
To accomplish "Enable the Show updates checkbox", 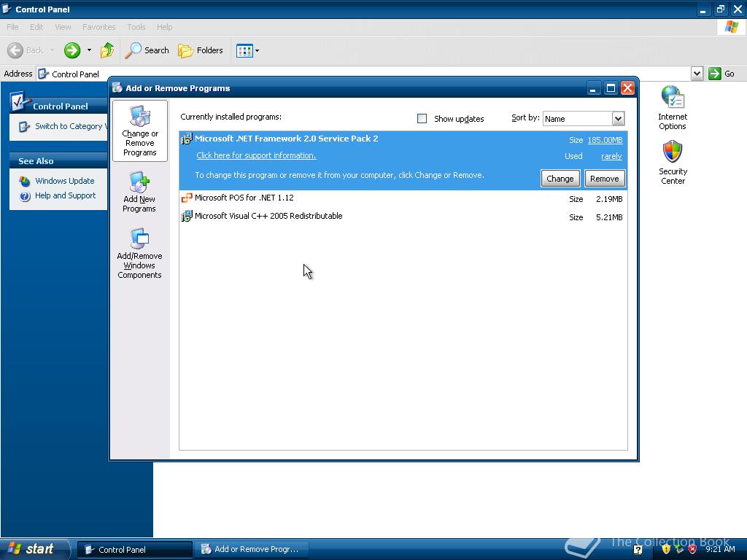I will coord(422,119).
